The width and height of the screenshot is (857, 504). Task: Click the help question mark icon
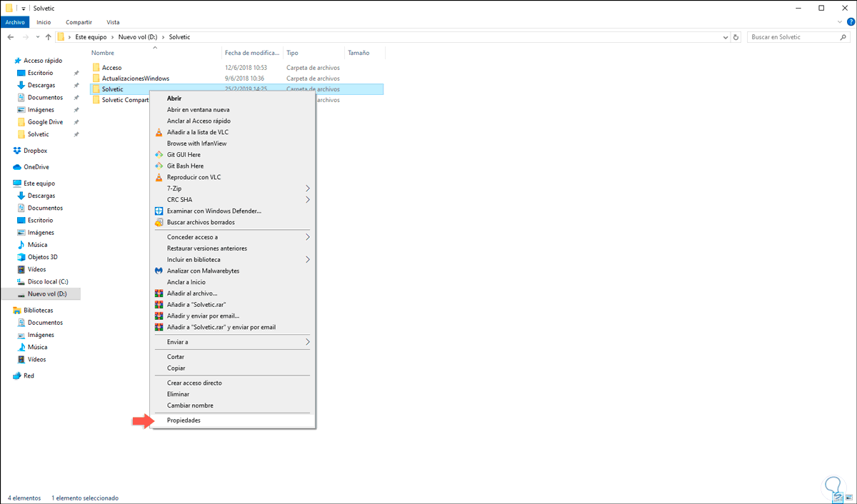[851, 22]
